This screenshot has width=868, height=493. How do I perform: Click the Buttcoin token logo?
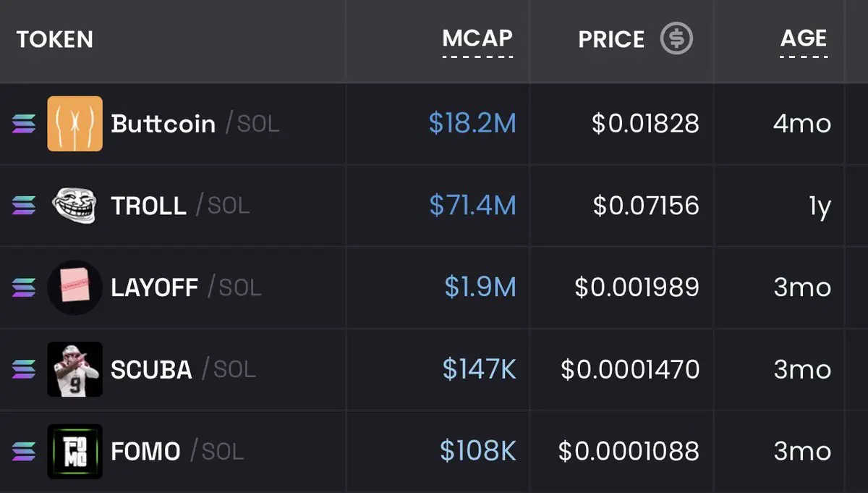click(75, 124)
